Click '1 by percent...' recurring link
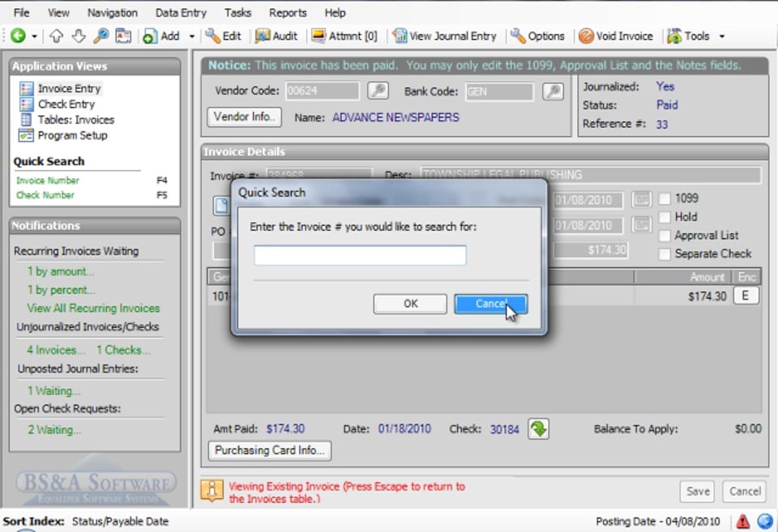Viewport: 778px width, 532px height. pyautogui.click(x=61, y=290)
